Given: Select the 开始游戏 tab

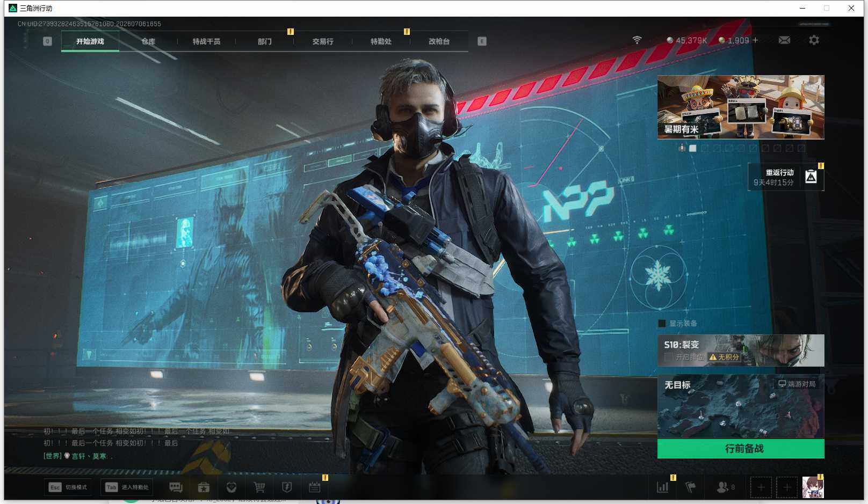Looking at the screenshot, I should (x=90, y=41).
